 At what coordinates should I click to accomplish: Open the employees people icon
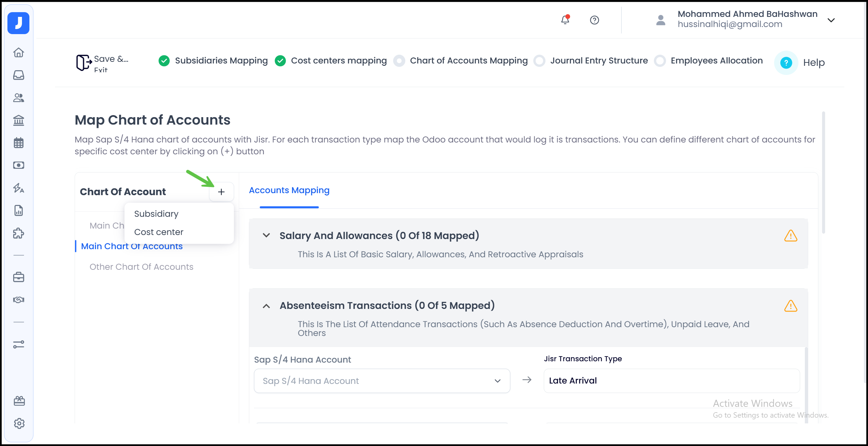(x=19, y=98)
